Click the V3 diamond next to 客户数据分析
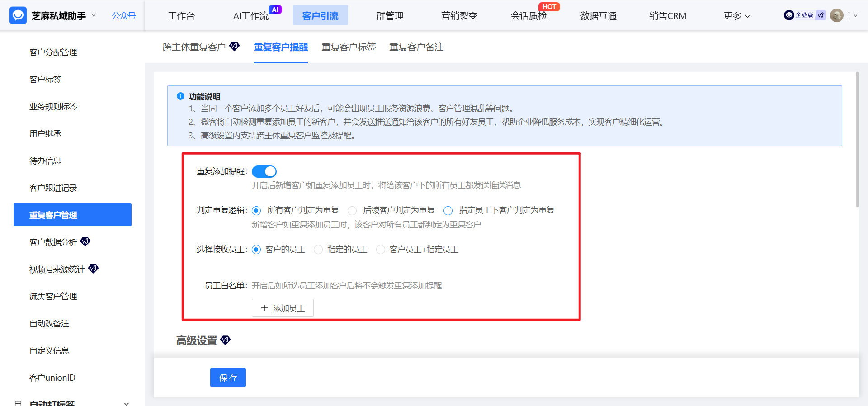The height and width of the screenshot is (406, 868). tap(85, 241)
